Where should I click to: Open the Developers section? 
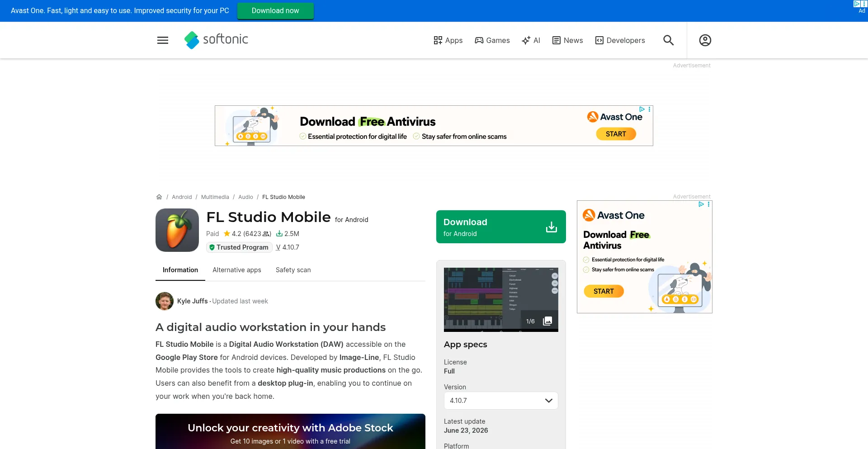coord(620,40)
